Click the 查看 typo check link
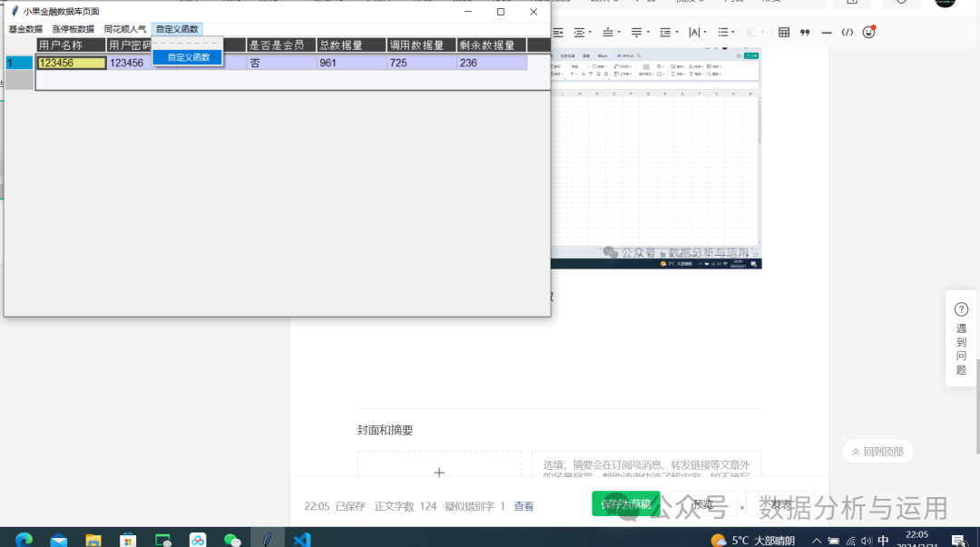This screenshot has width=980, height=547. click(x=524, y=506)
